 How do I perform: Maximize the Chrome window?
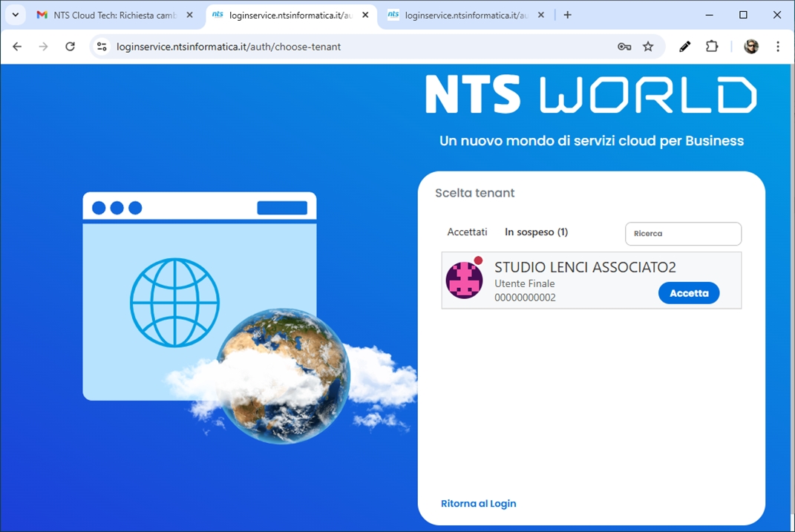(743, 15)
